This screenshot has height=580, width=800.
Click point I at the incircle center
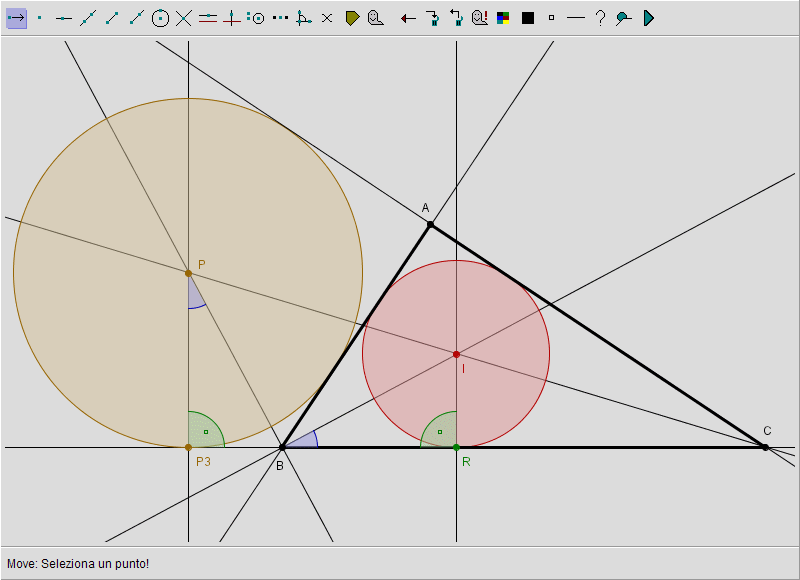click(456, 354)
